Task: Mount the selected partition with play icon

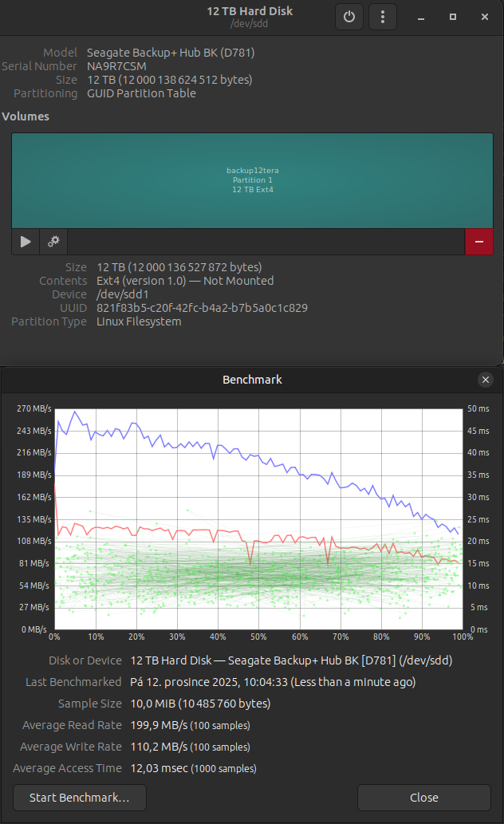Action: (x=26, y=241)
